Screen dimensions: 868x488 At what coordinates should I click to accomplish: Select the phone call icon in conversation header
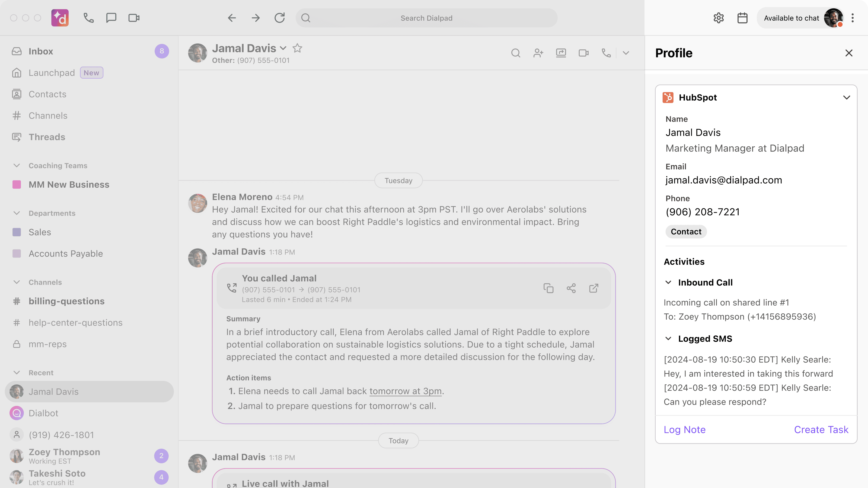(606, 53)
